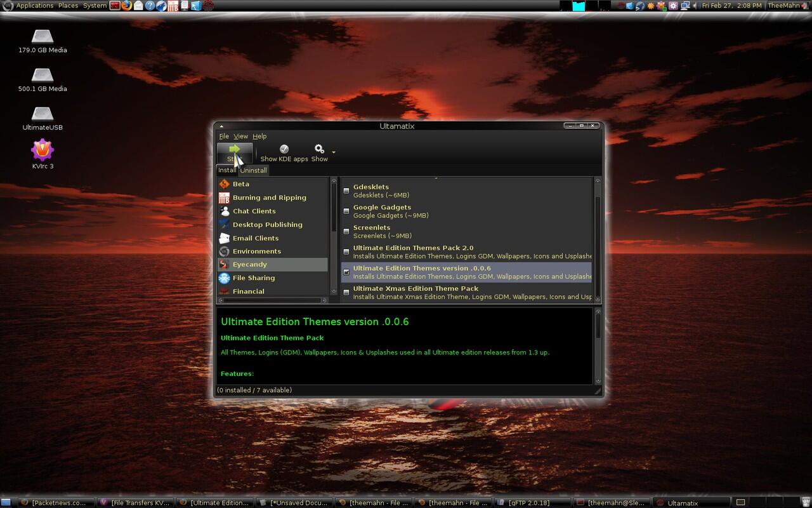Launch KVIrc 3 from the desktop
Image resolution: width=812 pixels, height=508 pixels.
(42, 149)
